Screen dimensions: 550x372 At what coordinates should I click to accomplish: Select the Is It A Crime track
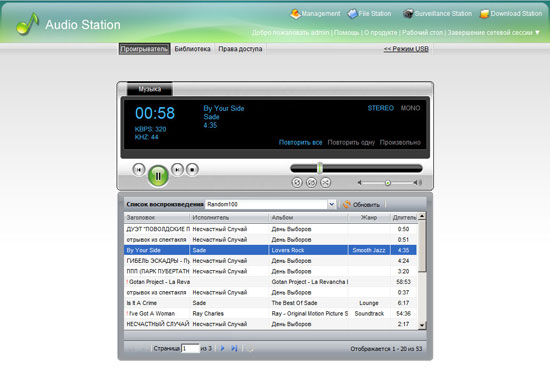tap(270, 303)
